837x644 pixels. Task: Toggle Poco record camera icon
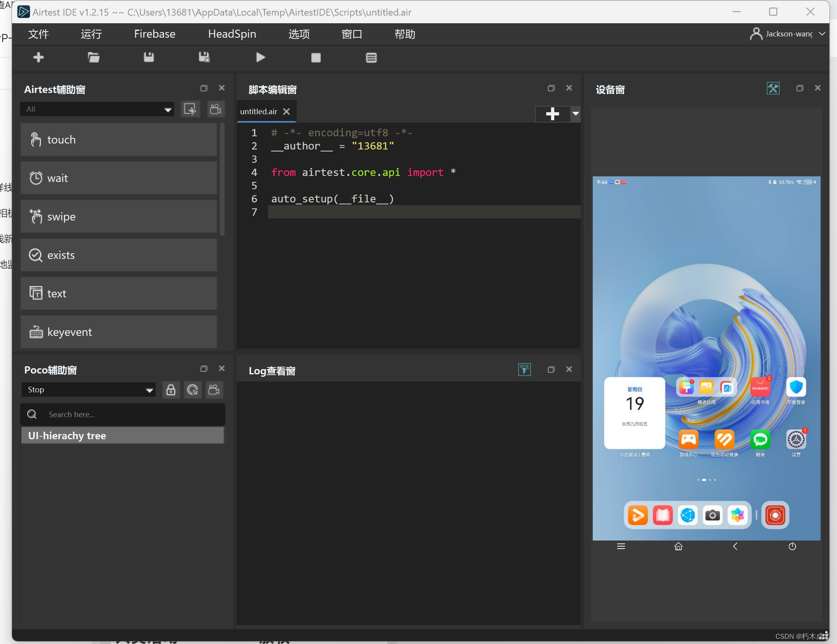[x=214, y=390]
